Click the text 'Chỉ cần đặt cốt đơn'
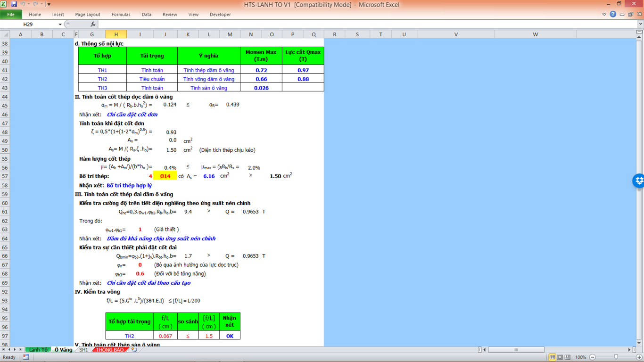Viewport: 644px width, 362px height. click(x=132, y=115)
